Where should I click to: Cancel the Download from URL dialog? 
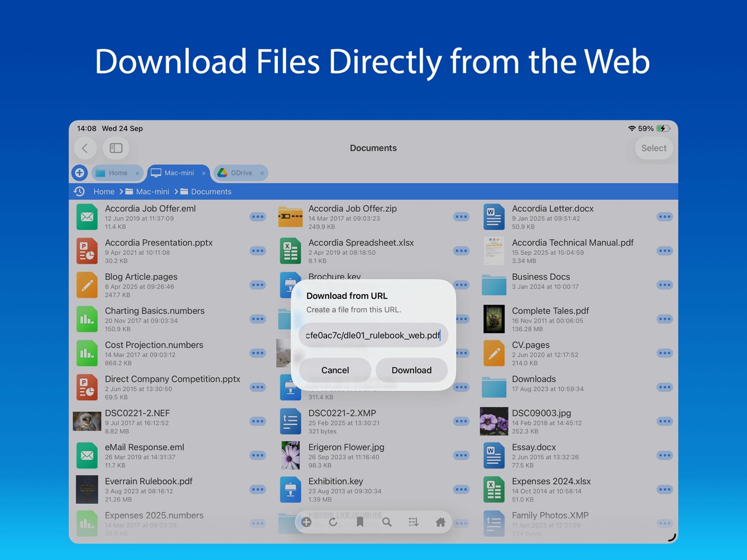[x=335, y=370]
